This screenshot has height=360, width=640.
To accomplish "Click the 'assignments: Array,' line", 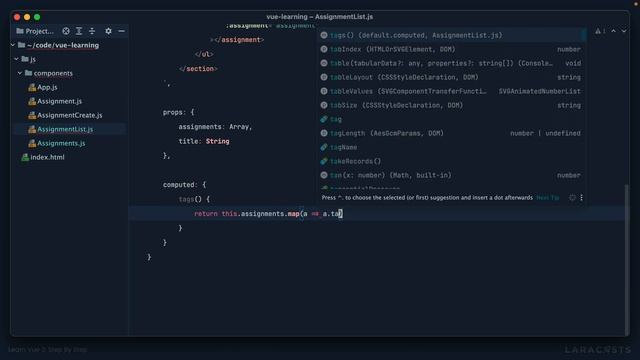I will click(215, 127).
